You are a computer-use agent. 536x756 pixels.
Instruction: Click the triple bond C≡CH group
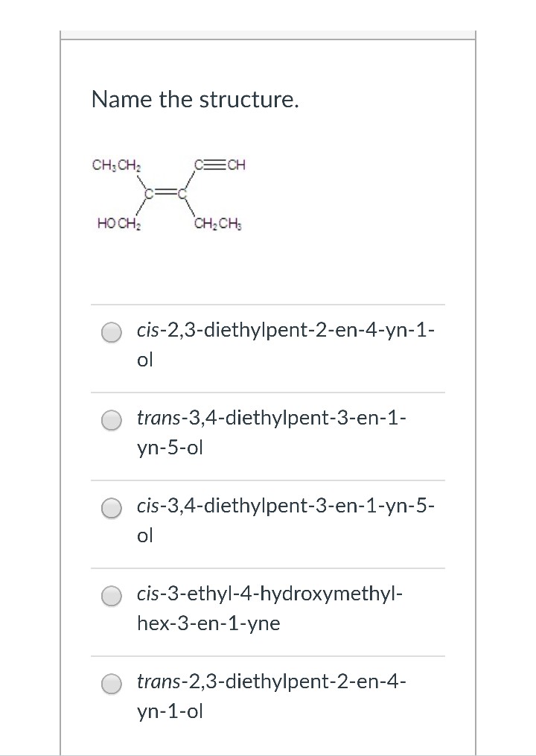pyautogui.click(x=220, y=165)
